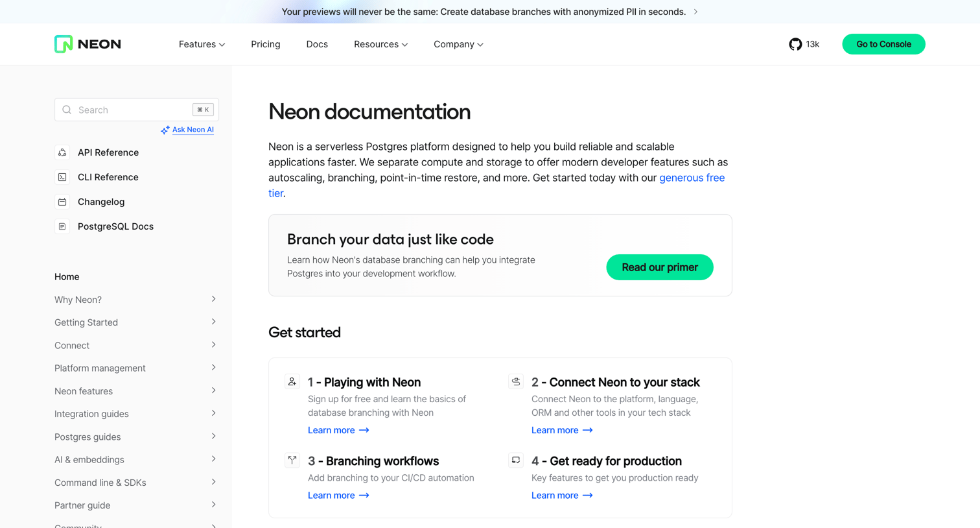
Task: Select Home in the sidebar
Action: 67,276
